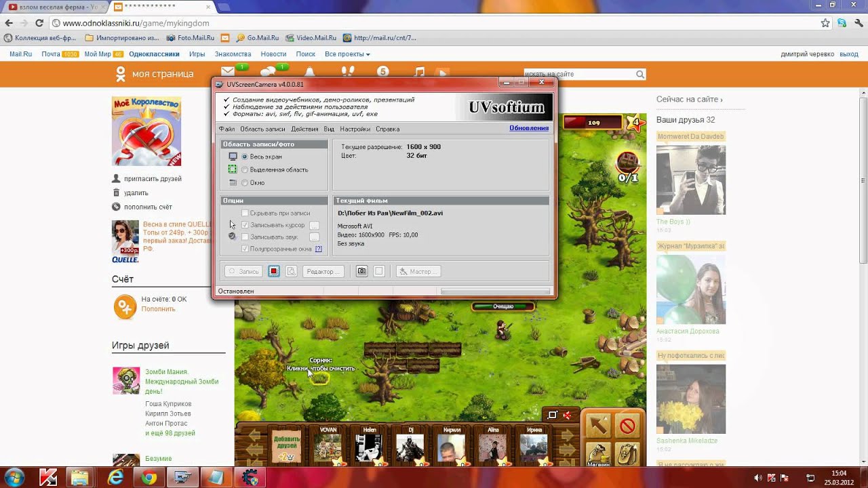The width and height of the screenshot is (868, 488).
Task: Toggle Записывать звук checkbox
Action: point(245,237)
